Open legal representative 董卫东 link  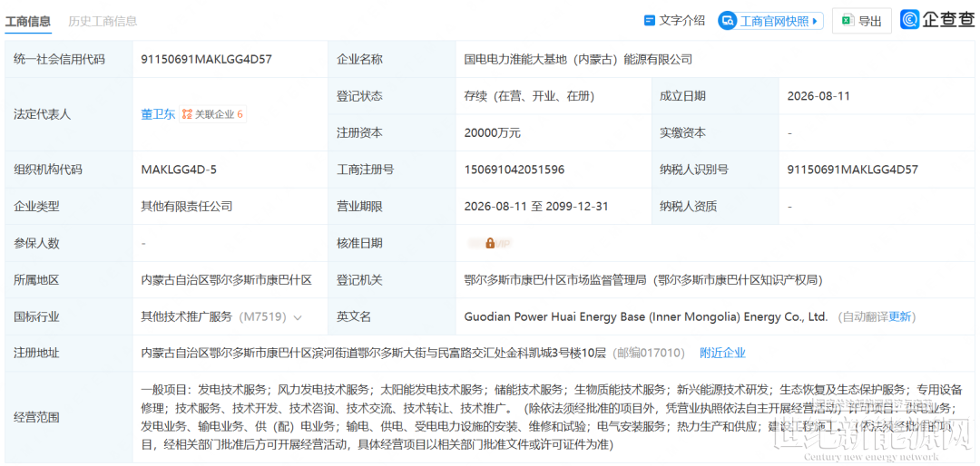click(x=158, y=114)
